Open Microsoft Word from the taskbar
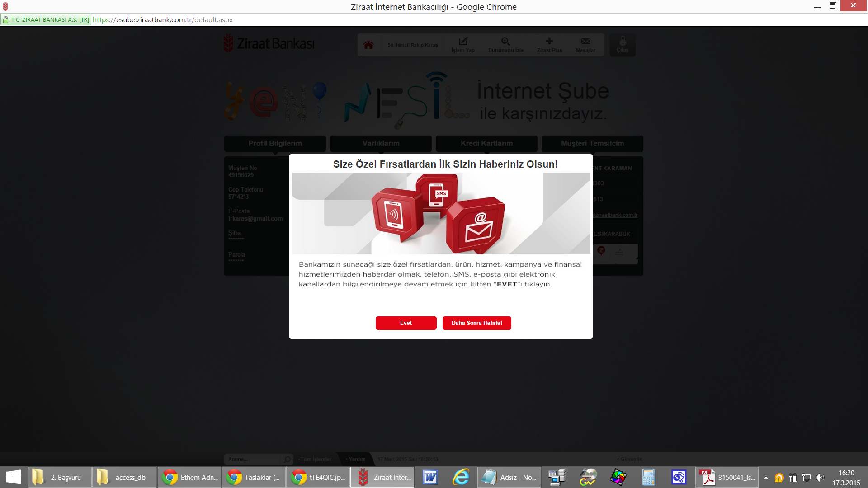868x488 pixels. coord(430,477)
